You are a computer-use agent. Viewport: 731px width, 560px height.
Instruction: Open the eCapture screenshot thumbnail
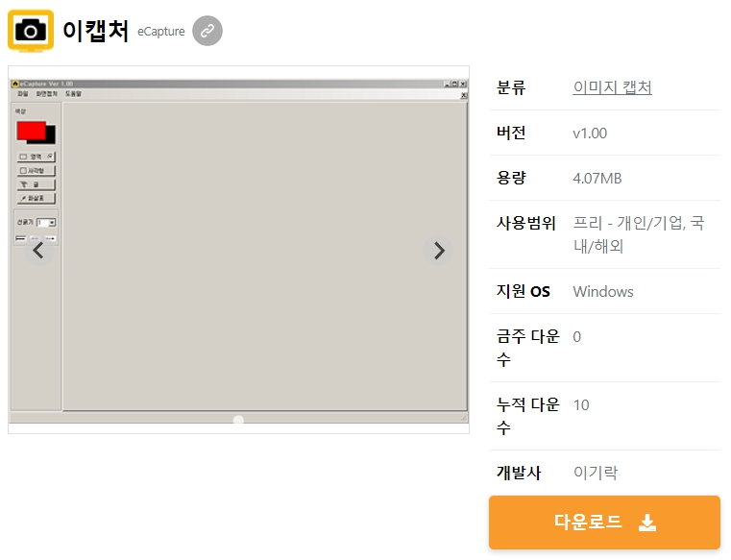pyautogui.click(x=238, y=250)
